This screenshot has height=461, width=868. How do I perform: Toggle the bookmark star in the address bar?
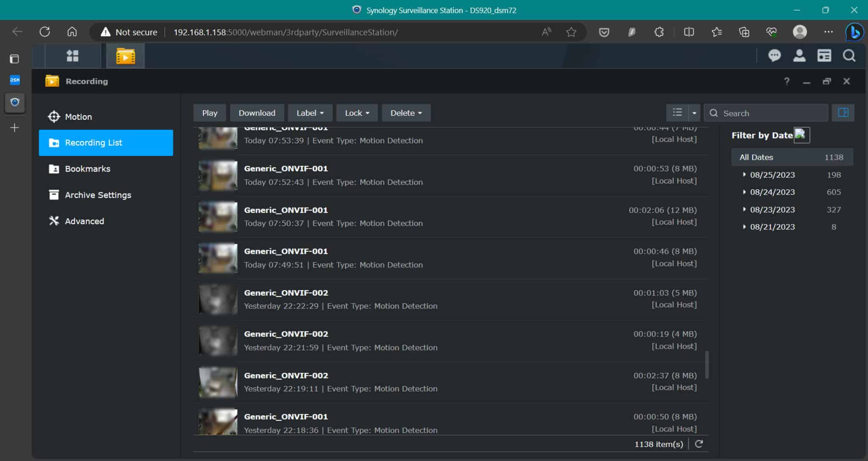[571, 32]
